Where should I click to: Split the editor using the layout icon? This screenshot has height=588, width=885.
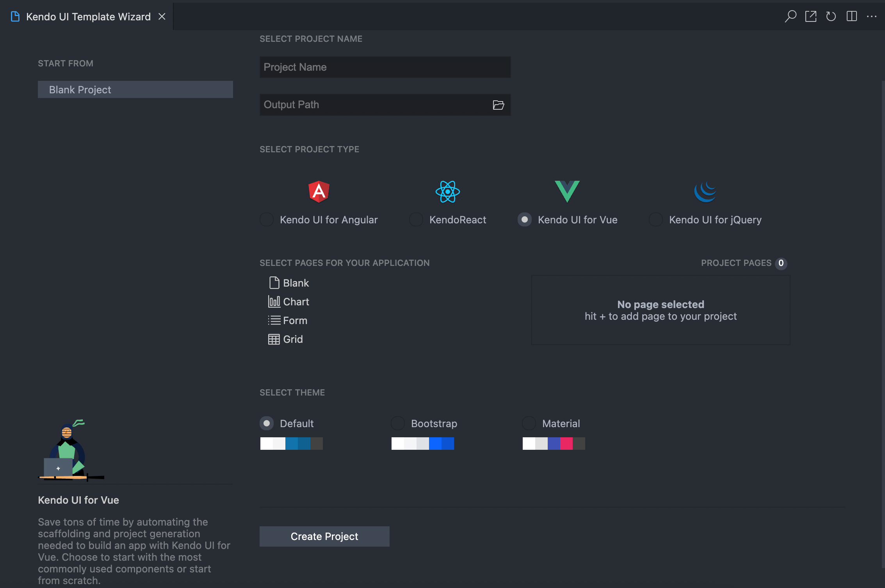click(851, 16)
